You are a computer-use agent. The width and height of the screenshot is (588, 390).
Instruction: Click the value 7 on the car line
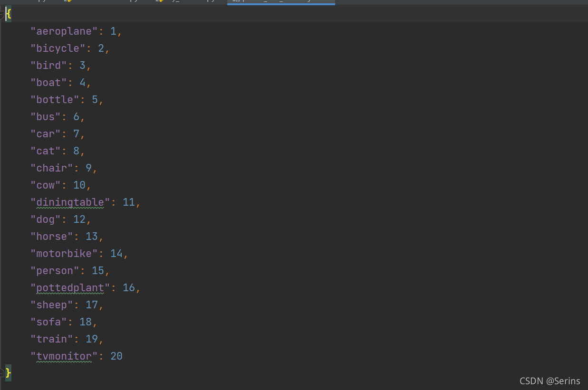click(x=77, y=134)
